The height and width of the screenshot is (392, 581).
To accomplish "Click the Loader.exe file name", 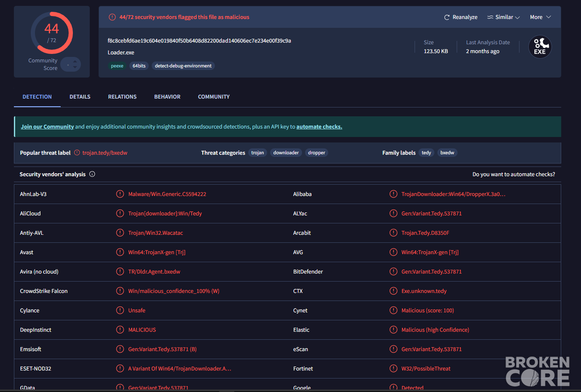I will click(121, 53).
